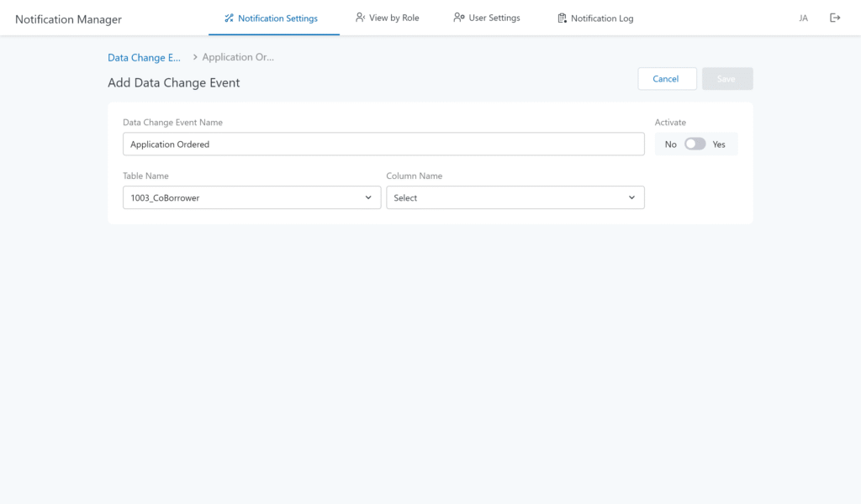Click the View by Role person icon

[x=360, y=18]
